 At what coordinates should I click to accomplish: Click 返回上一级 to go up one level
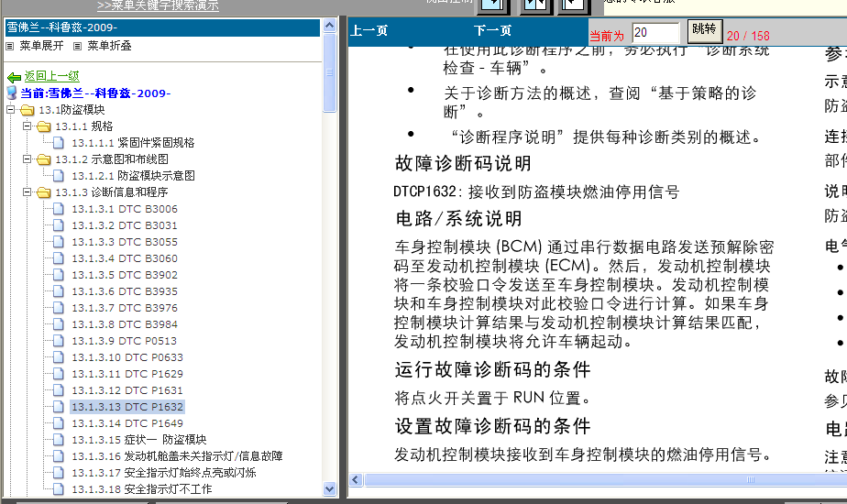(x=52, y=76)
